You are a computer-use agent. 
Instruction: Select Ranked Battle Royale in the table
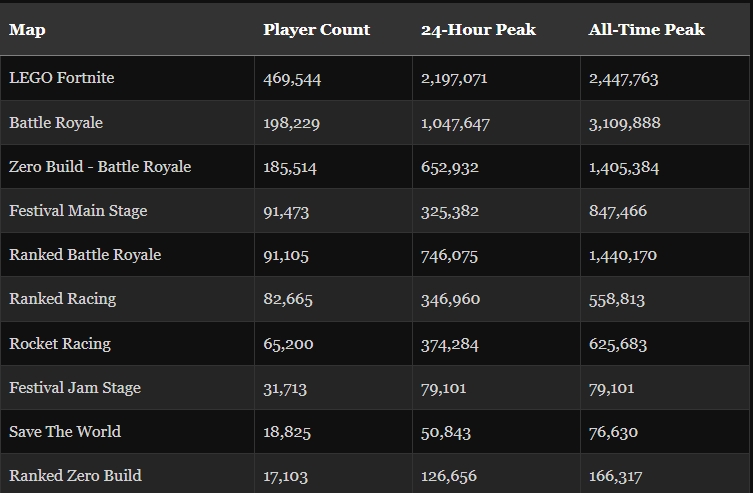tap(85, 254)
